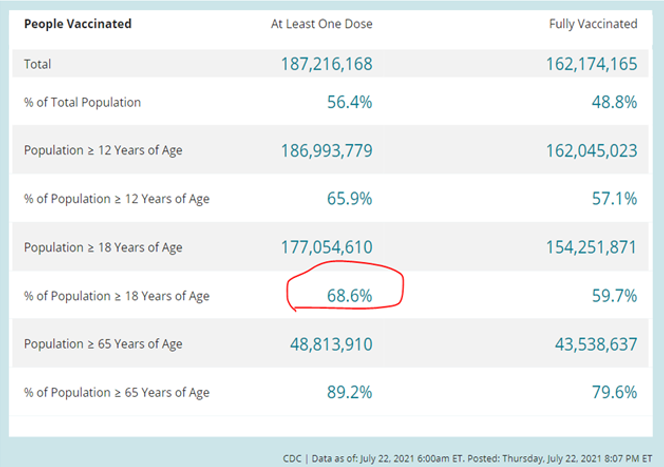Viewport: 664px width, 467px height.
Task: Click the 177,054,610 figure
Action: click(326, 247)
